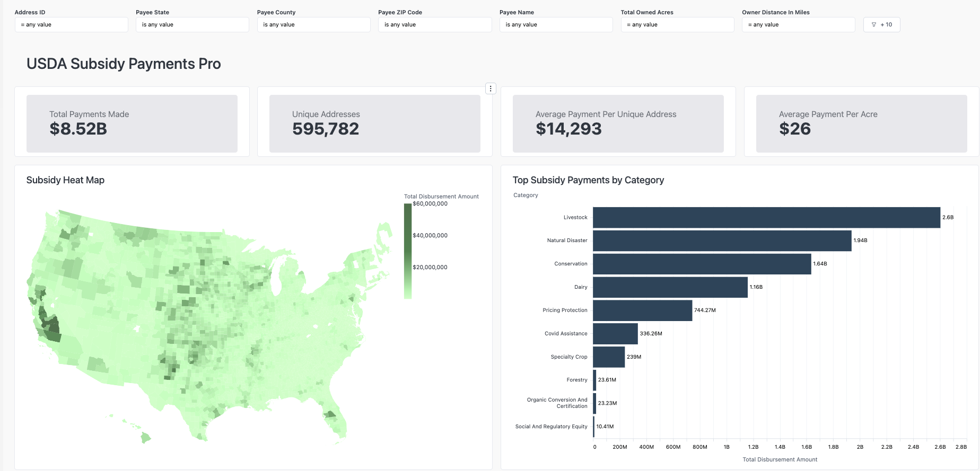
Task: Click the heat map color gradient legend
Action: click(x=408, y=251)
